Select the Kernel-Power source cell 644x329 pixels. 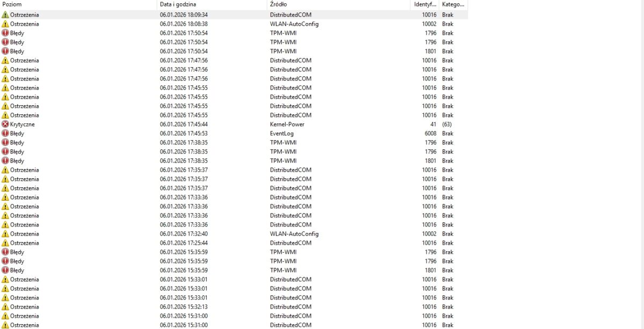[286, 125]
